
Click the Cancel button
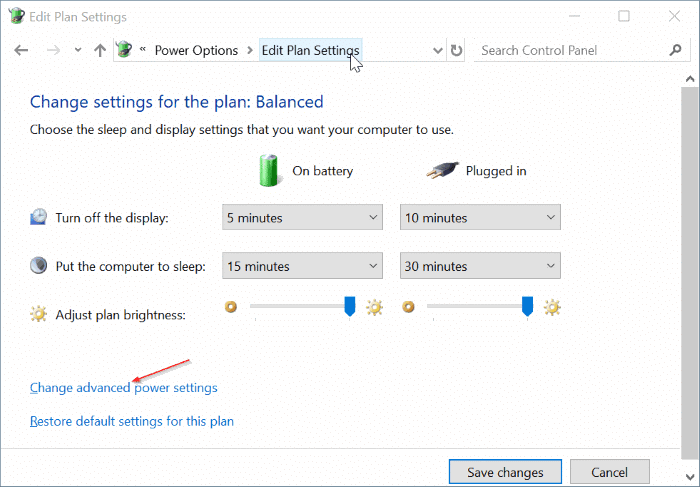(609, 472)
